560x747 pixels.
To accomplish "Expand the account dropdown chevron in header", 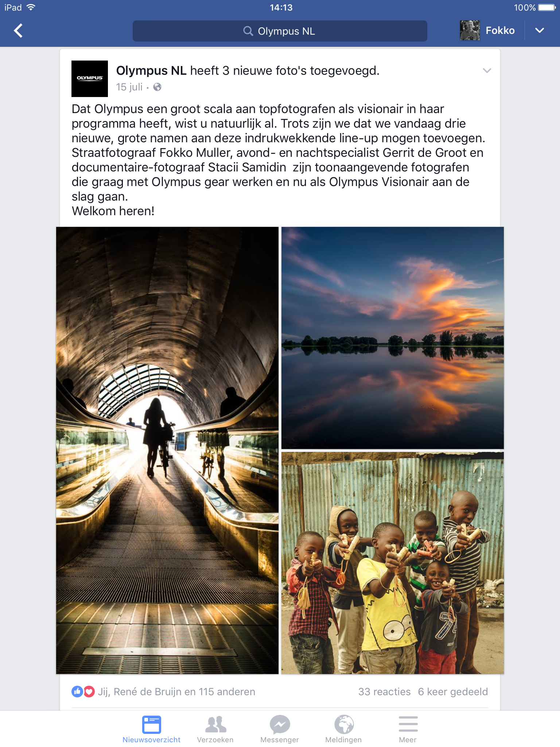I will [x=540, y=31].
